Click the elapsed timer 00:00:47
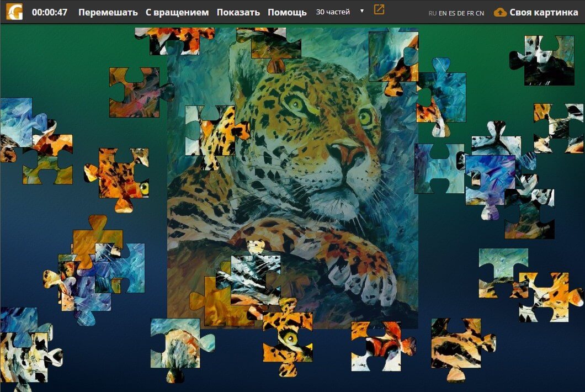Screen dimensions: 585x392 tap(50, 12)
